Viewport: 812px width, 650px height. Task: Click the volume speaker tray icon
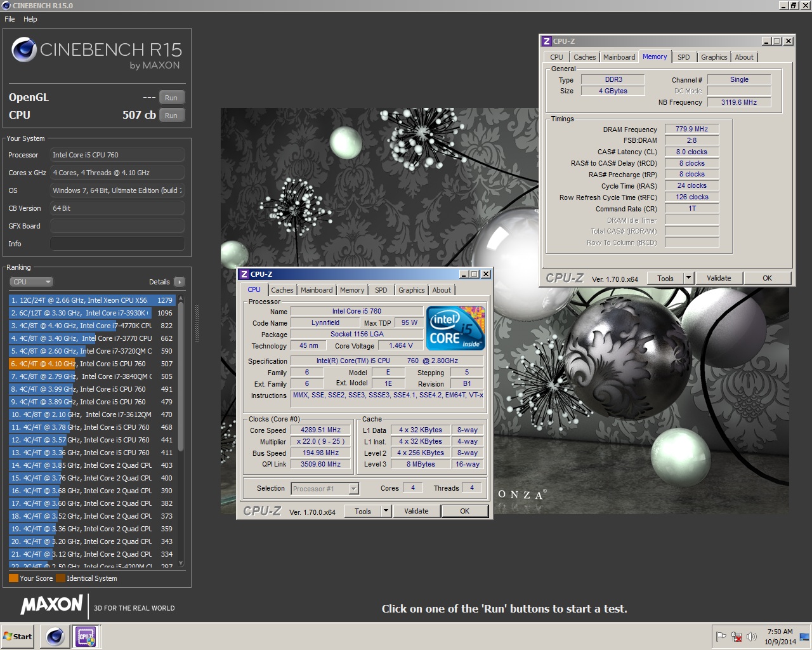tap(752, 637)
